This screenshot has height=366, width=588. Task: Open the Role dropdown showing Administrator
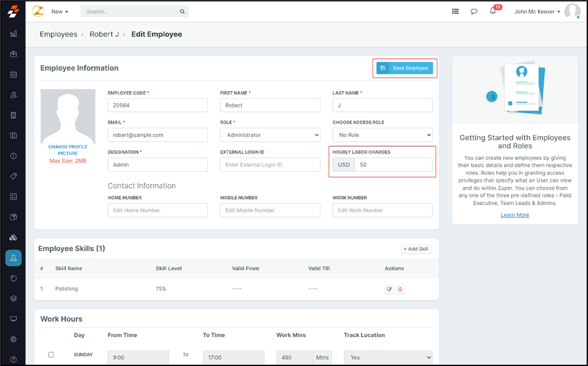(270, 135)
